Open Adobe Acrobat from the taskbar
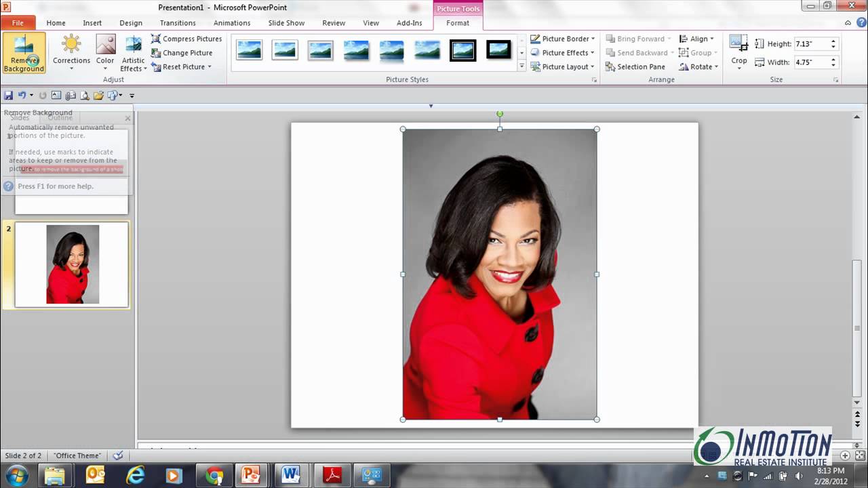This screenshot has height=488, width=868. pyautogui.click(x=332, y=476)
